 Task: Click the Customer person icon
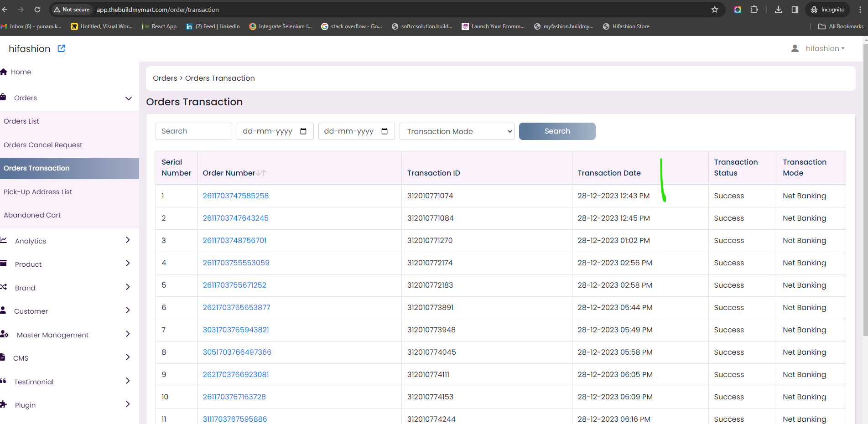(x=3, y=310)
